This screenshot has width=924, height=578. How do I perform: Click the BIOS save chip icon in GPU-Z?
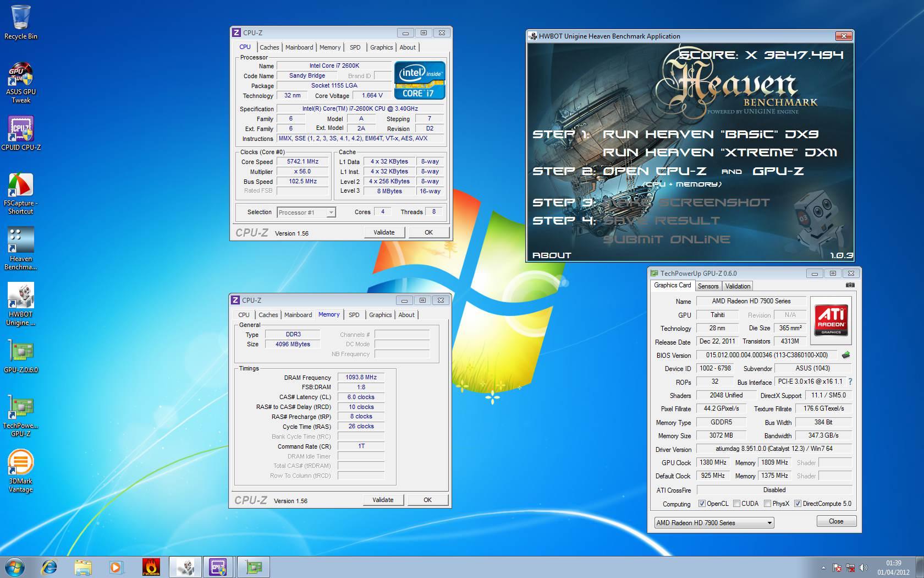click(x=846, y=355)
